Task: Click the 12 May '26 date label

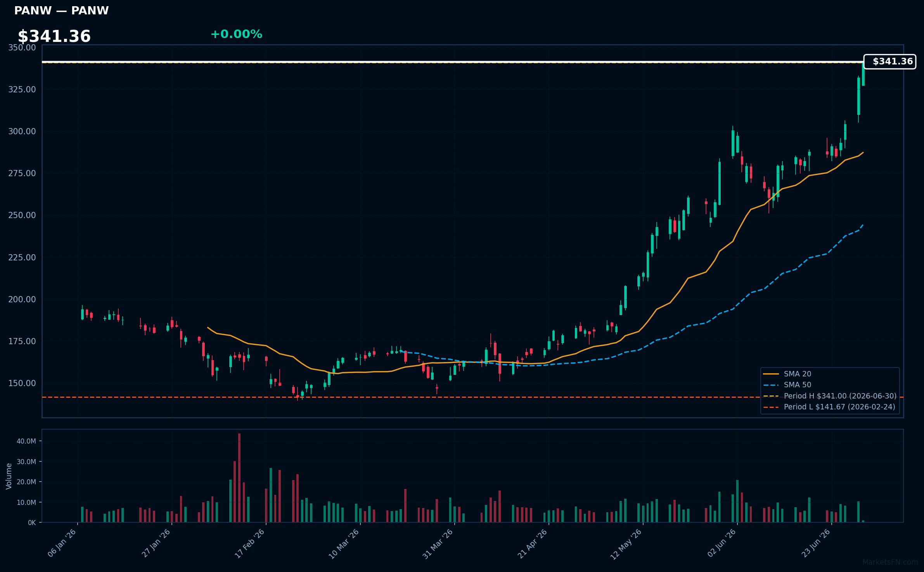Action: pyautogui.click(x=626, y=544)
